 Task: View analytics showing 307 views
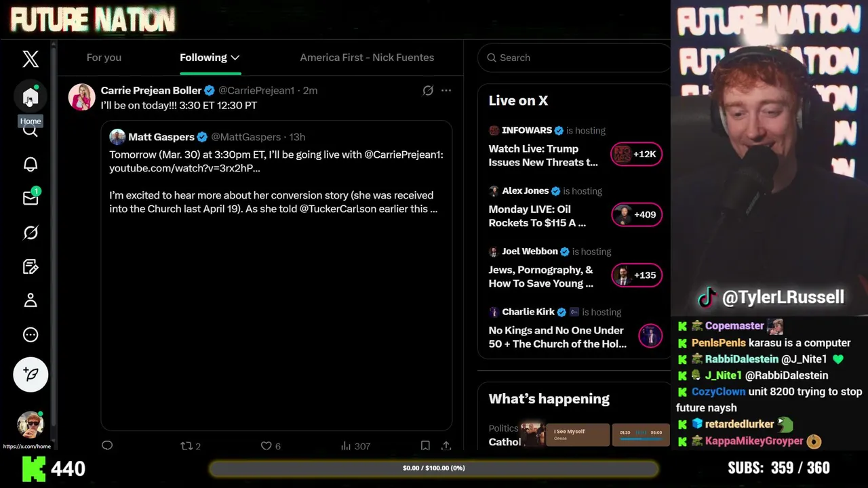pos(355,445)
